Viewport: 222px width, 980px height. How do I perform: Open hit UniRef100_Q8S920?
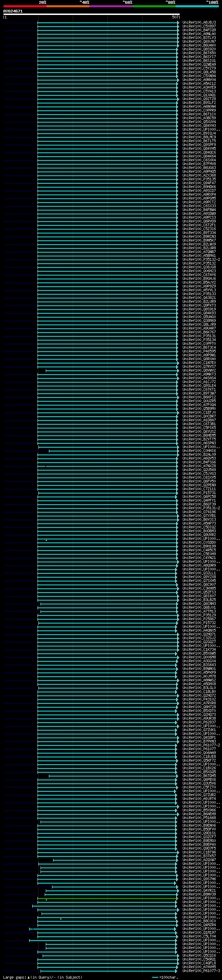tap(199, 49)
